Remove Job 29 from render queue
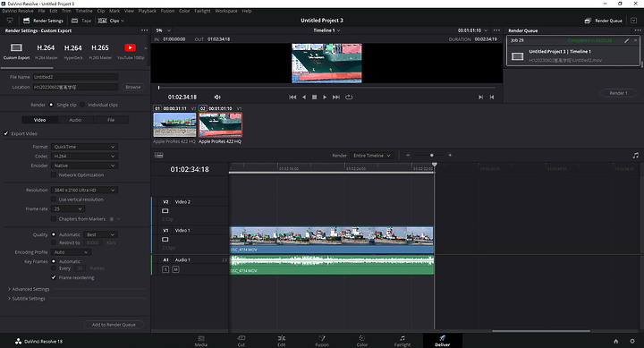 635,40
